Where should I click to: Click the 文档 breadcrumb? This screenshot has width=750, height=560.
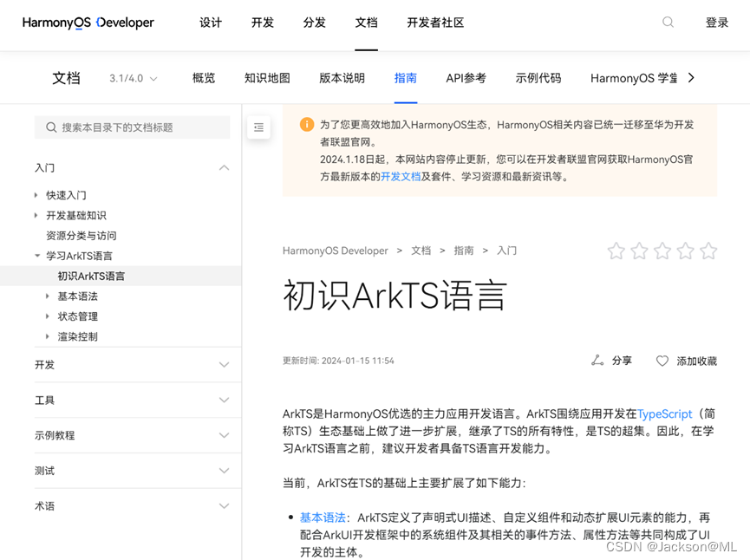421,251
